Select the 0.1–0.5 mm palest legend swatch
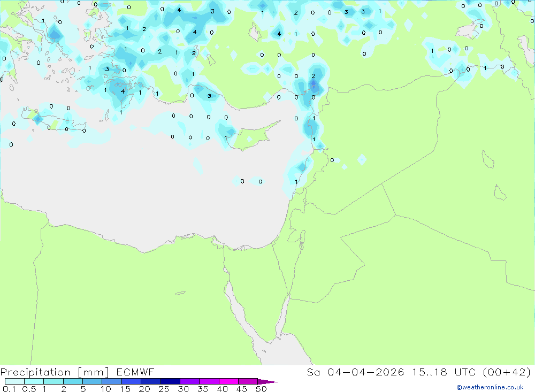The width and height of the screenshot is (535, 392). pos(14,381)
